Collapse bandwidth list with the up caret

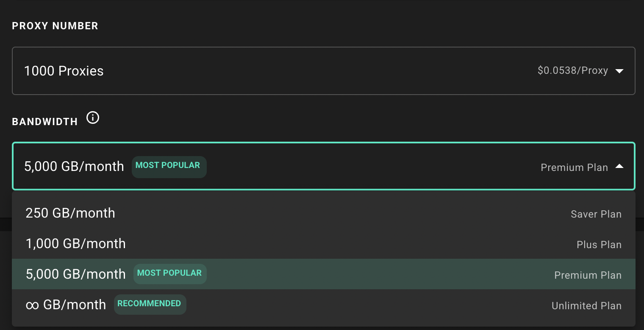coord(619,166)
